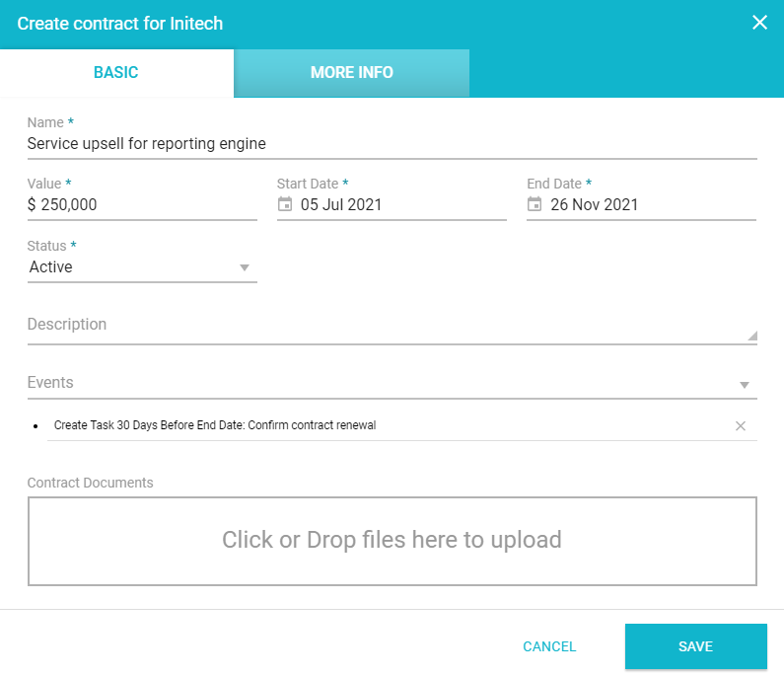Open the MORE INFO tab
This screenshot has width=784, height=676.
coord(351,73)
